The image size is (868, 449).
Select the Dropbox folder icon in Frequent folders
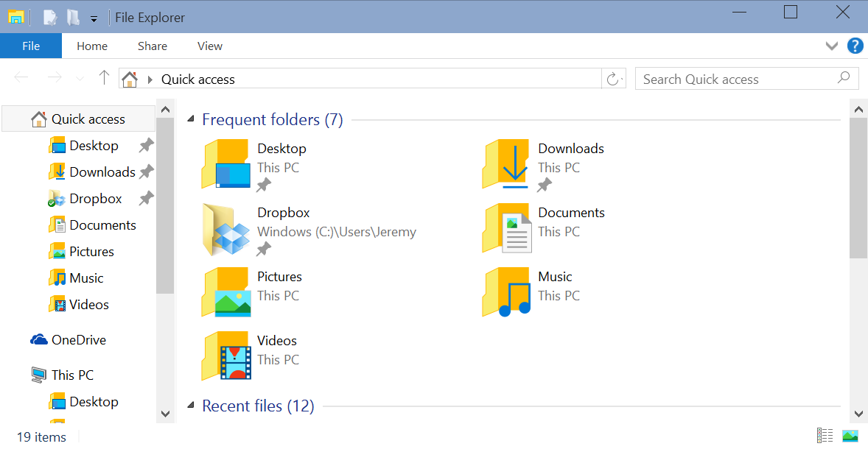coord(226,228)
